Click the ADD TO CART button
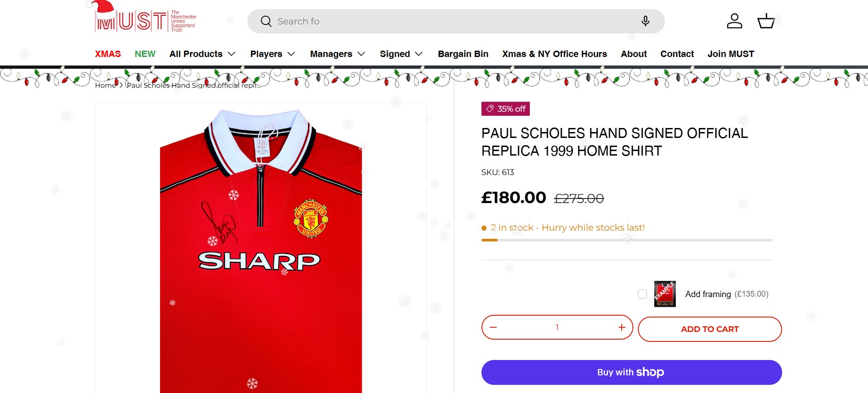 [709, 329]
